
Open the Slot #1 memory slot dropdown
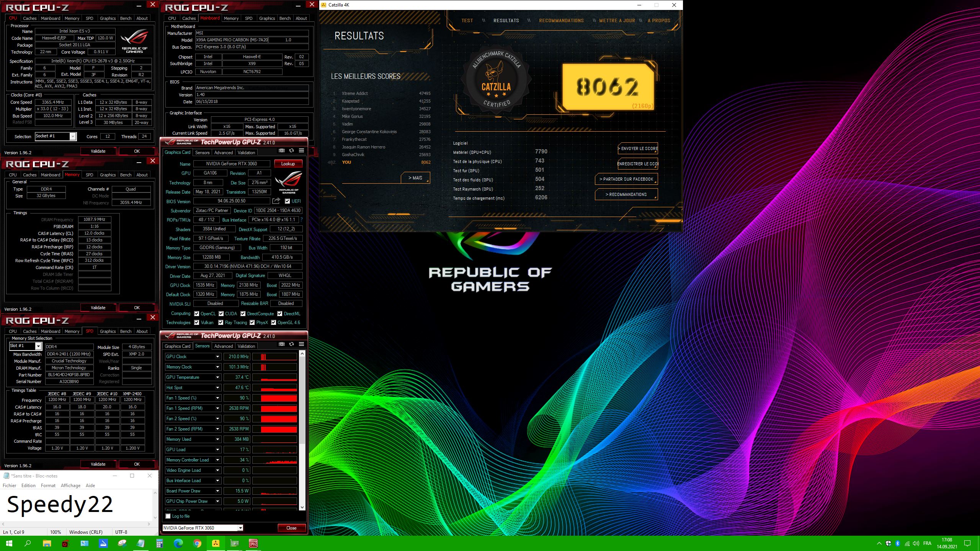coord(38,346)
